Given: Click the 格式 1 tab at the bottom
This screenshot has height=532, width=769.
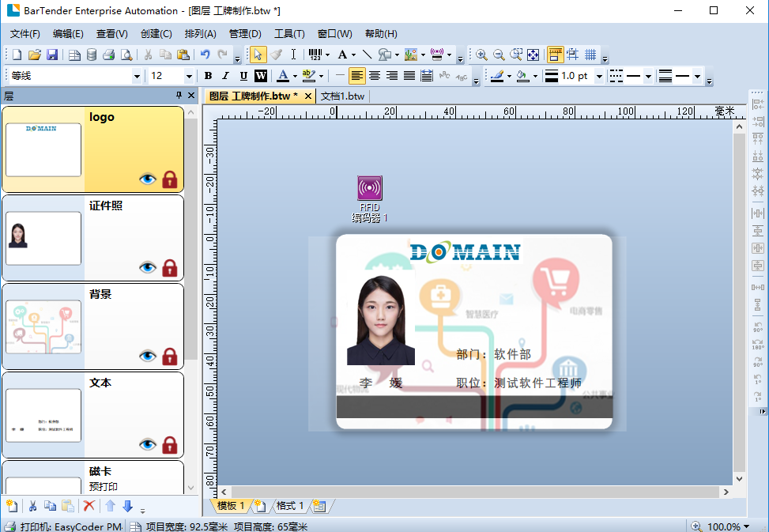Looking at the screenshot, I should (x=289, y=506).
